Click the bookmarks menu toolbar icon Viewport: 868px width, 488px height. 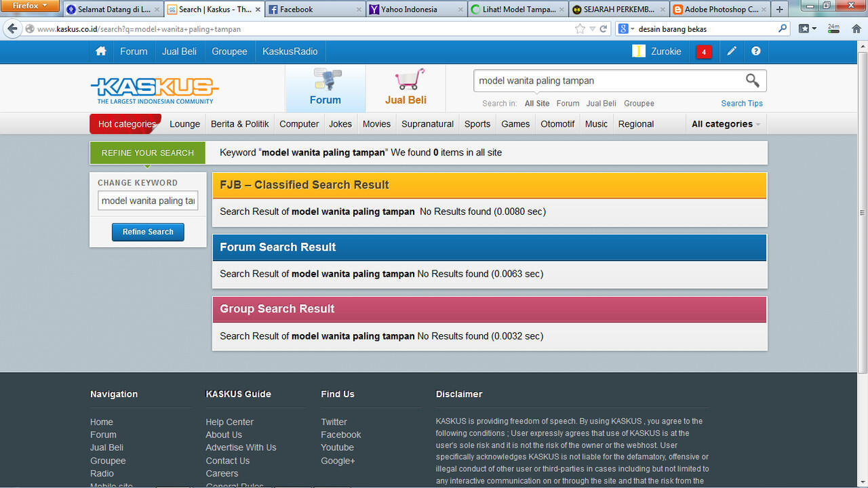pos(806,29)
